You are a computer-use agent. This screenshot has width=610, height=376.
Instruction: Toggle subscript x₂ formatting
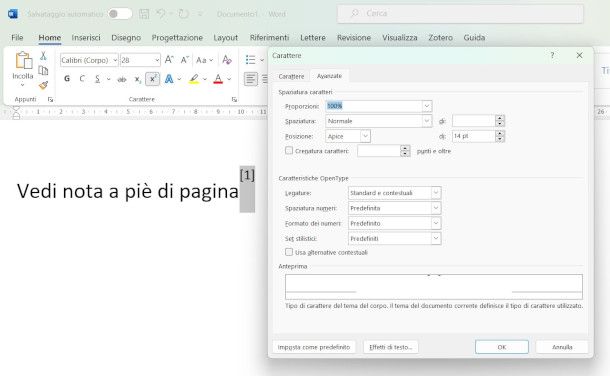pos(137,79)
